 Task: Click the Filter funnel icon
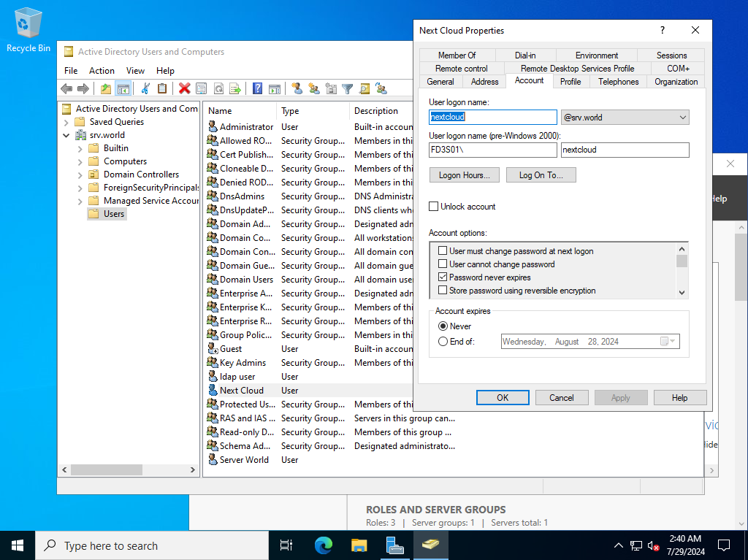(x=348, y=88)
